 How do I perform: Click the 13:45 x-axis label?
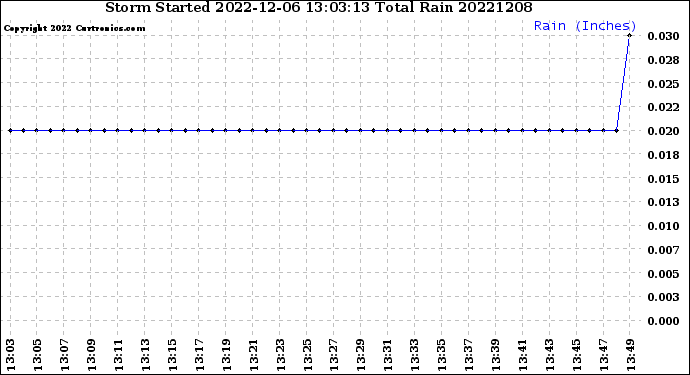tap(576, 355)
